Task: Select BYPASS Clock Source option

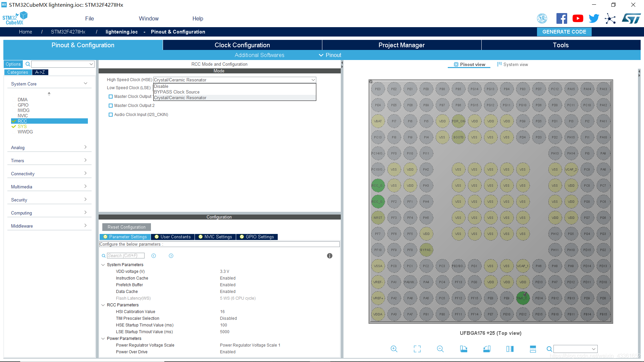Action: point(177,92)
